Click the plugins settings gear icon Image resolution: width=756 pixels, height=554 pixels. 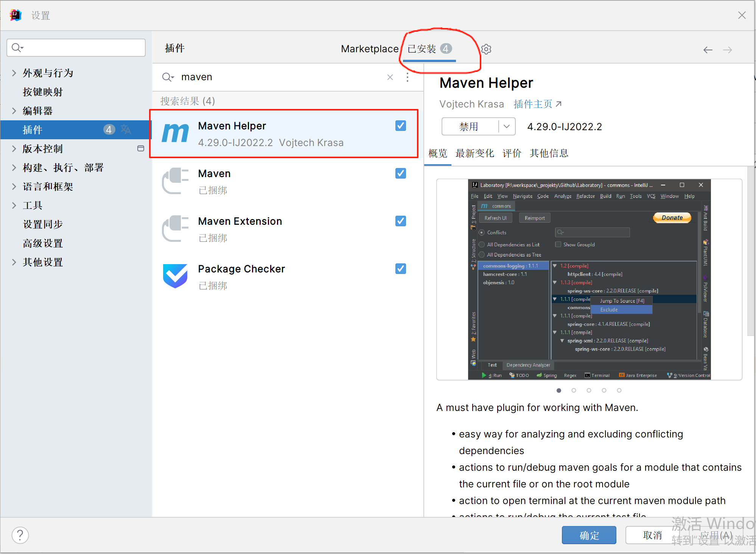coord(486,49)
